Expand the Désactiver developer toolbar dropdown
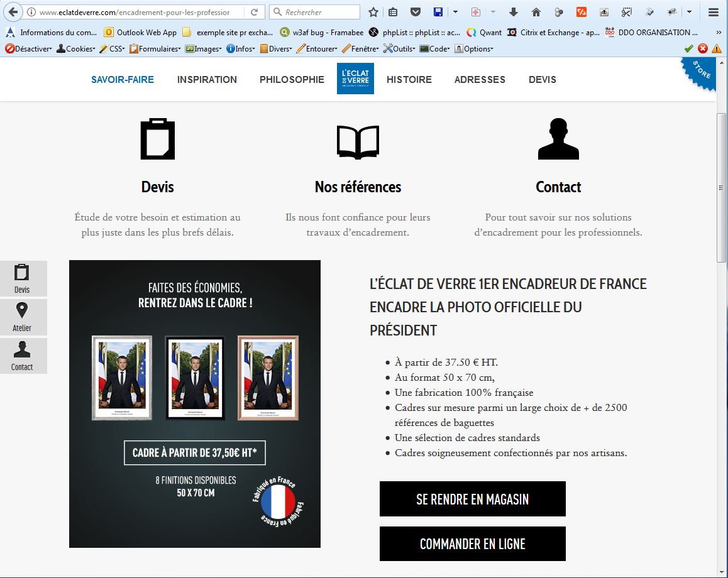Image resolution: width=728 pixels, height=578 pixels. point(29,49)
